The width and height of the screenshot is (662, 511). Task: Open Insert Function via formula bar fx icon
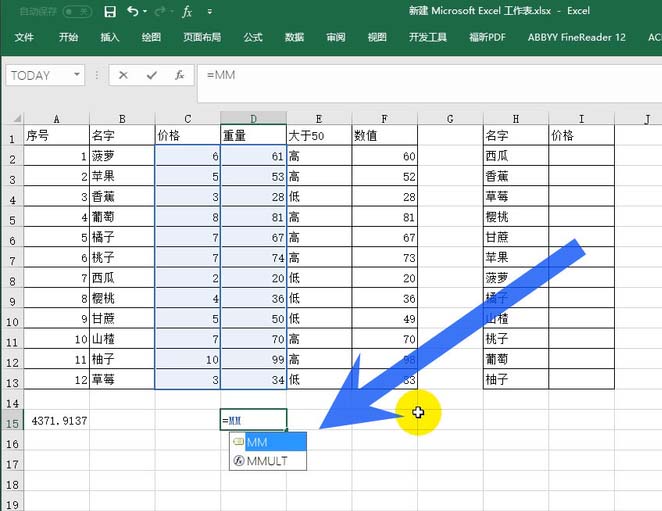tap(179, 75)
